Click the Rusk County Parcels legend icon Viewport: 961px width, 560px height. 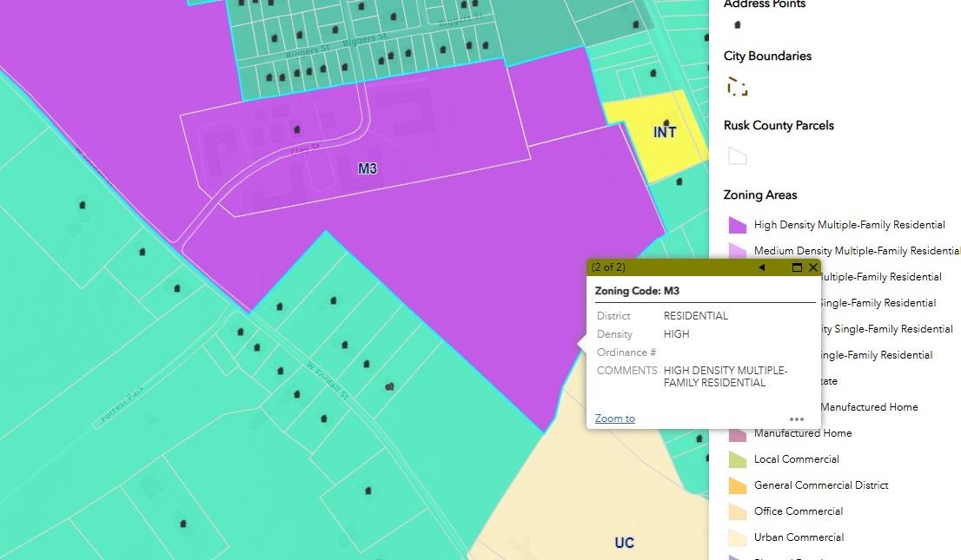pyautogui.click(x=737, y=156)
